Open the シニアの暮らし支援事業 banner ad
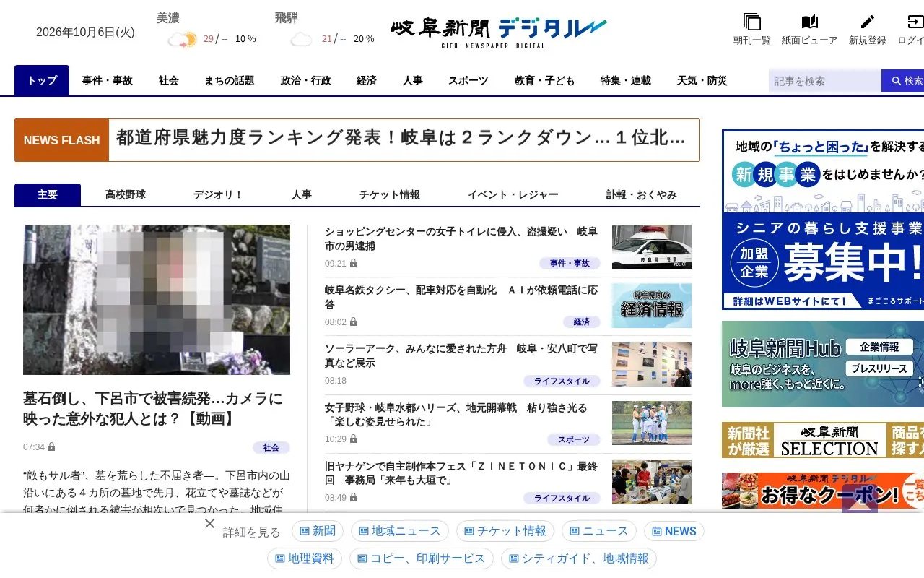 pos(823,220)
